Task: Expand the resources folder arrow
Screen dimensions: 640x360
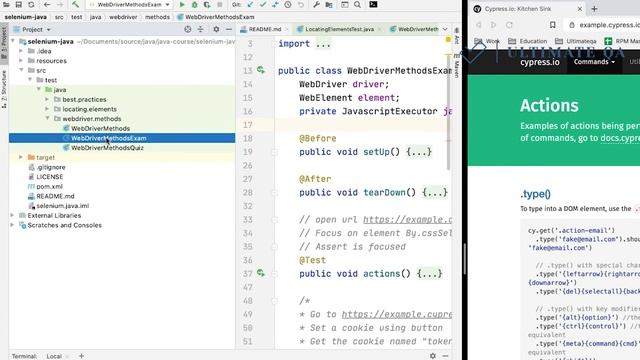Action: click(21, 61)
